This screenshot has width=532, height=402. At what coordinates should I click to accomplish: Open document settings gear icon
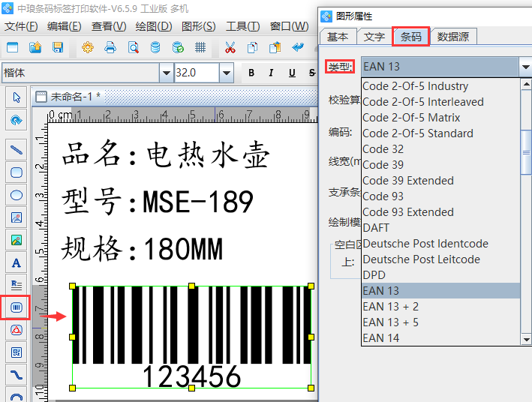point(88,47)
